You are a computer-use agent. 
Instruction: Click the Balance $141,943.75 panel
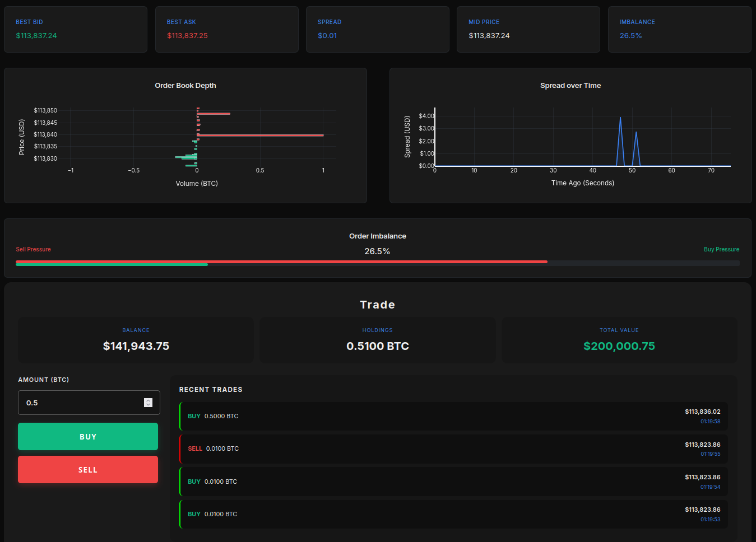coord(136,340)
